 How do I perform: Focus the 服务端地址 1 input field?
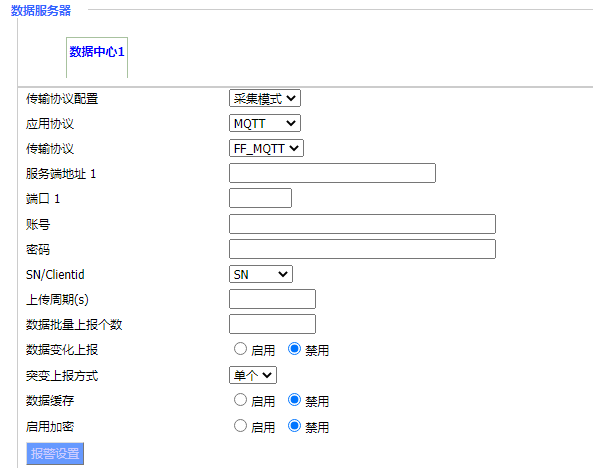coord(332,173)
